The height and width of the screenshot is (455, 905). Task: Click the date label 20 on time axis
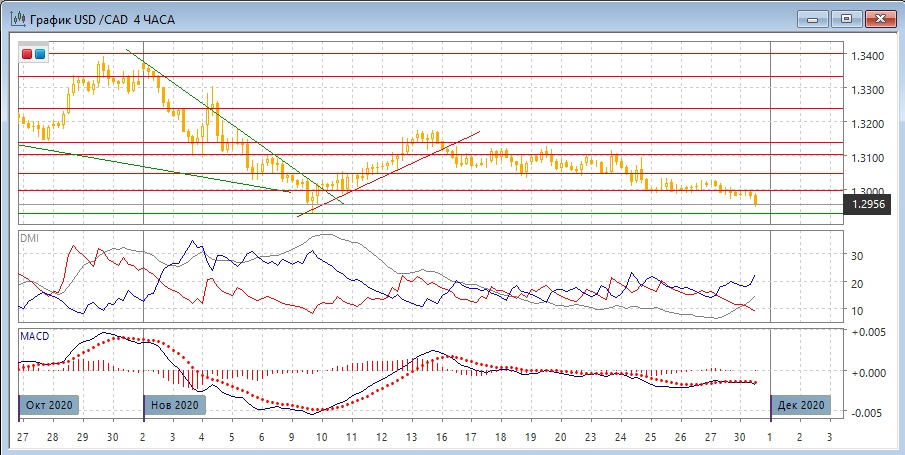coord(561,436)
